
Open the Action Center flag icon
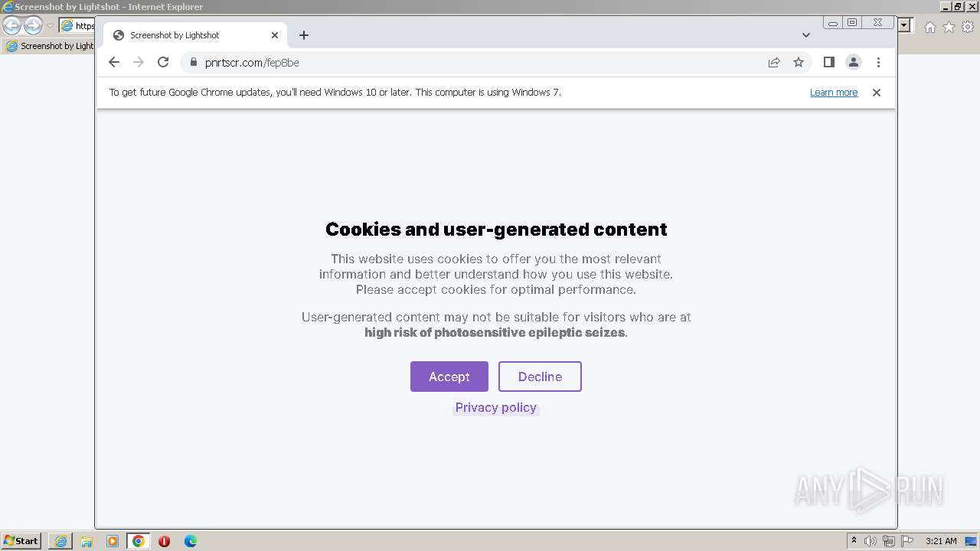pos(907,541)
